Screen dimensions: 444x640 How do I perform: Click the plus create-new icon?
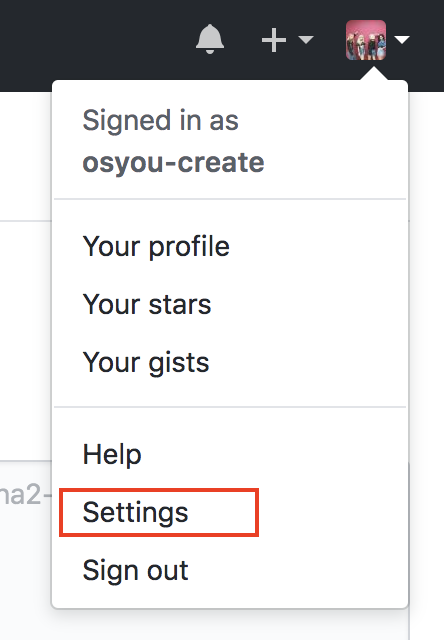point(273,40)
